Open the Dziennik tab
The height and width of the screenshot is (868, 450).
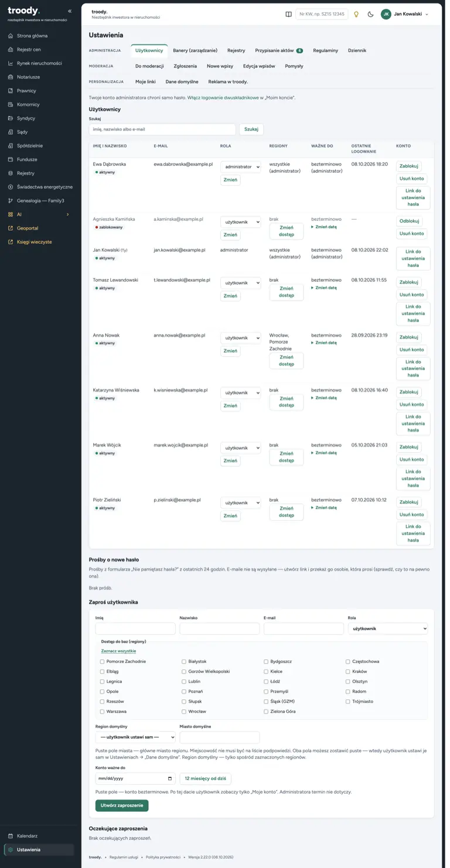pos(357,50)
